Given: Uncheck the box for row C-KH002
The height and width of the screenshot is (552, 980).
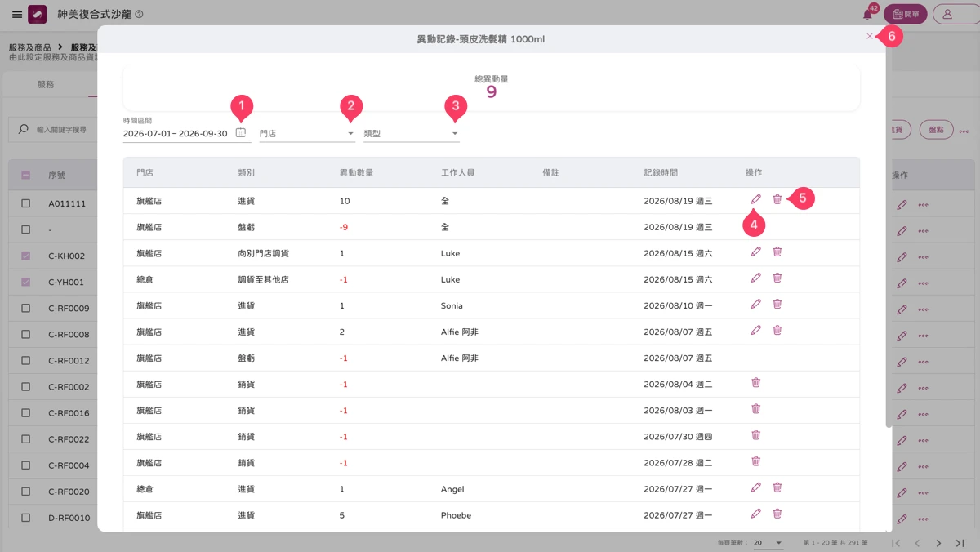Looking at the screenshot, I should pos(26,256).
